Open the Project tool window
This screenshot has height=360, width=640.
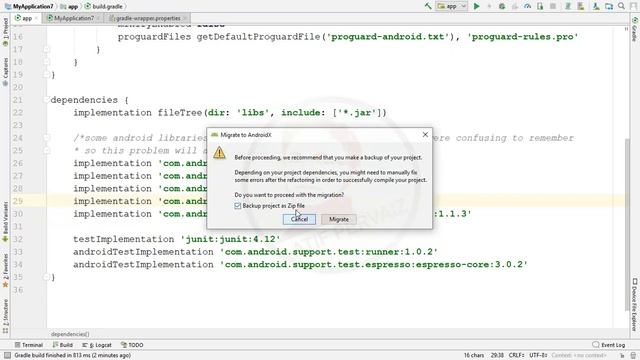tap(5, 31)
